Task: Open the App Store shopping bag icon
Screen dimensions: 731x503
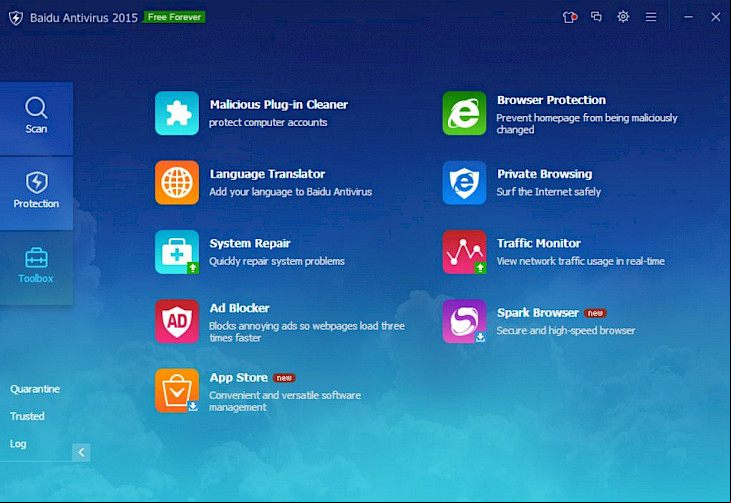Action: click(x=177, y=391)
